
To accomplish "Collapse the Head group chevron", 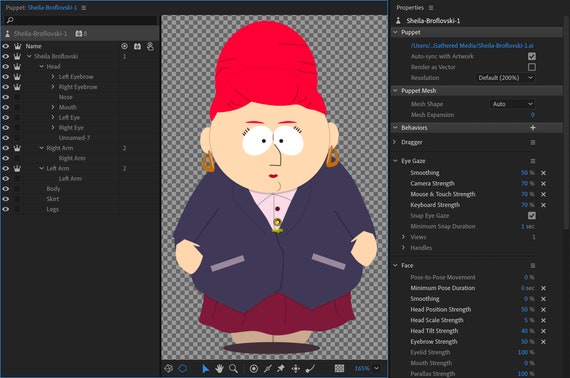I will click(x=41, y=67).
